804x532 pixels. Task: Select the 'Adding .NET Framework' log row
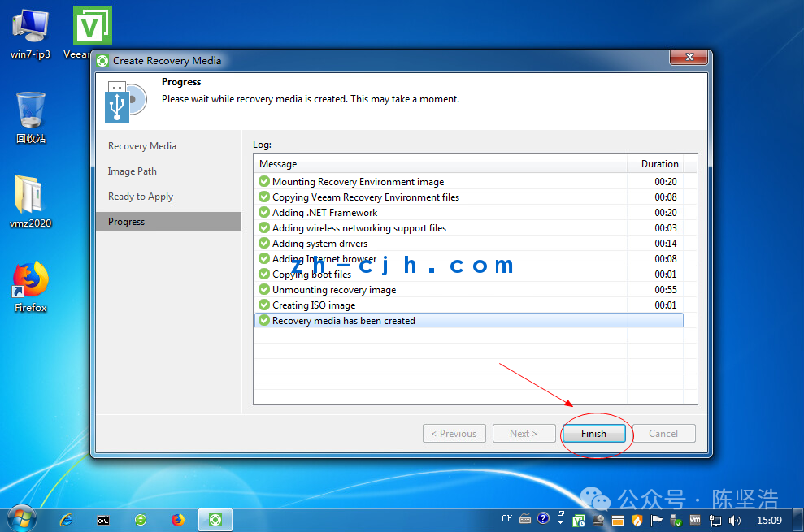(x=468, y=213)
